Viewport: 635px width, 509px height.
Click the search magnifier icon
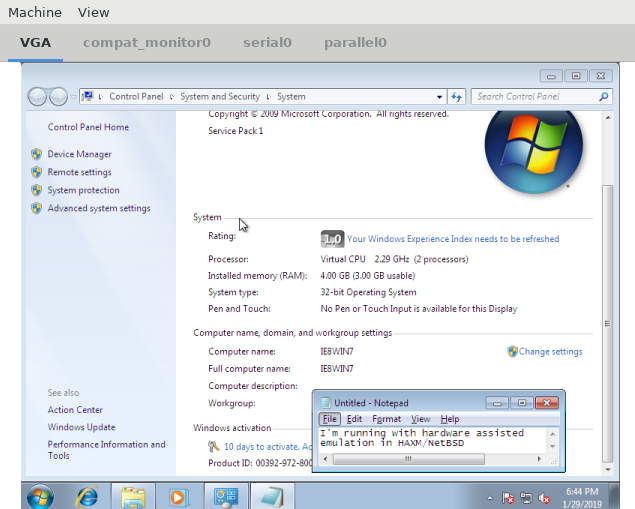coord(603,96)
